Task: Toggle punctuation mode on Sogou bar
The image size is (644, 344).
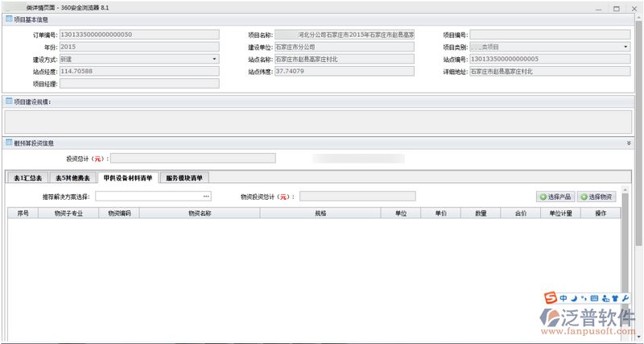Action: 584,298
